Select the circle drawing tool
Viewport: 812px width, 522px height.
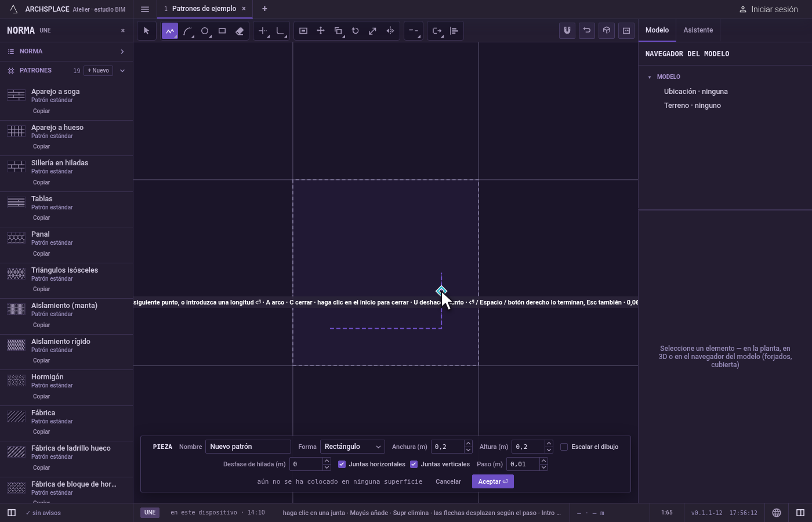(205, 31)
